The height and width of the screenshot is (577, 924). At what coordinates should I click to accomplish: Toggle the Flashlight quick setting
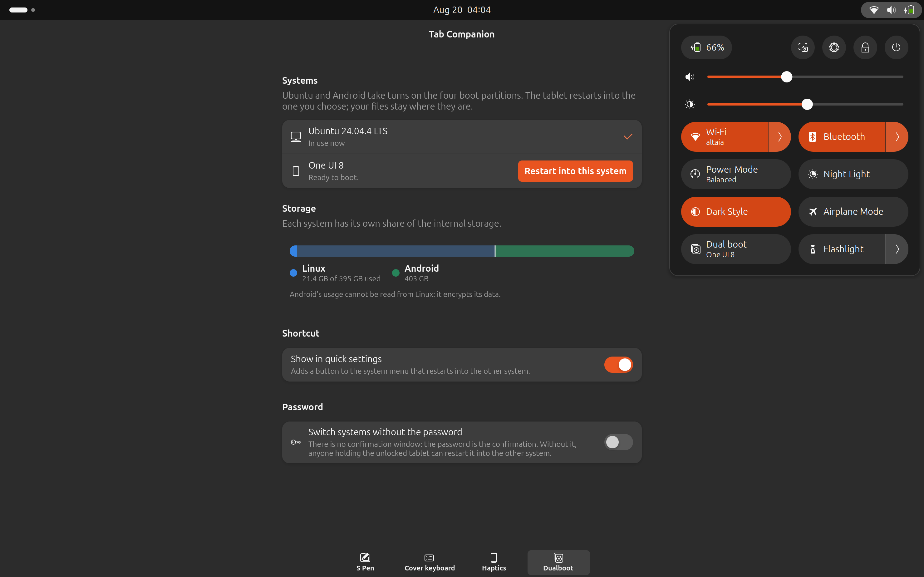pyautogui.click(x=842, y=249)
